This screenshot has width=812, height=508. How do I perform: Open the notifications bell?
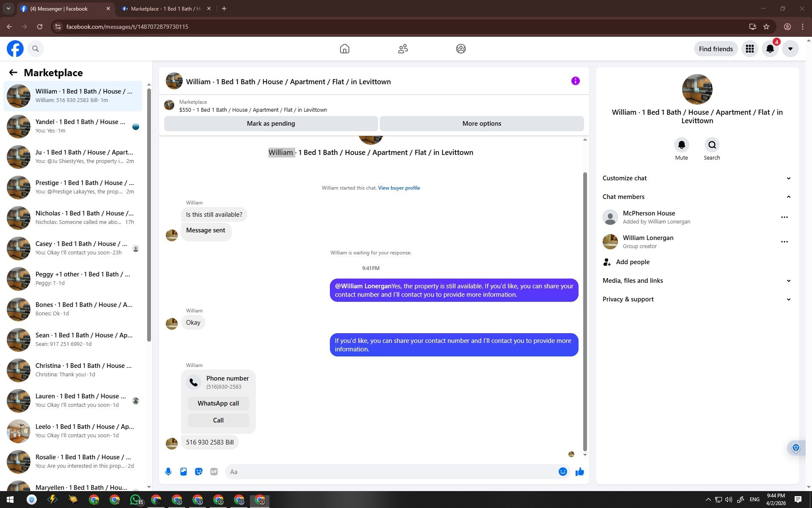click(770, 49)
